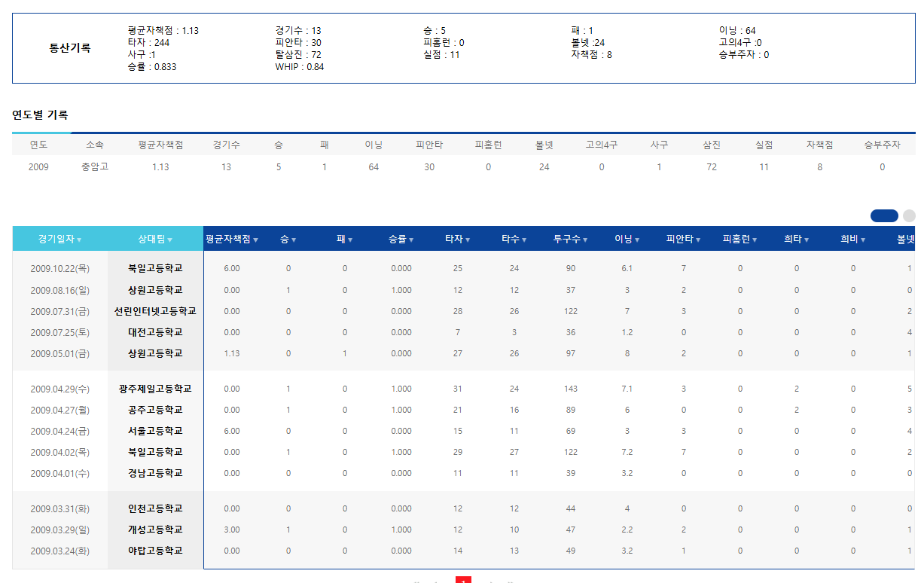Sort game log by 희타 header
The image size is (924, 583).
[x=797, y=239]
